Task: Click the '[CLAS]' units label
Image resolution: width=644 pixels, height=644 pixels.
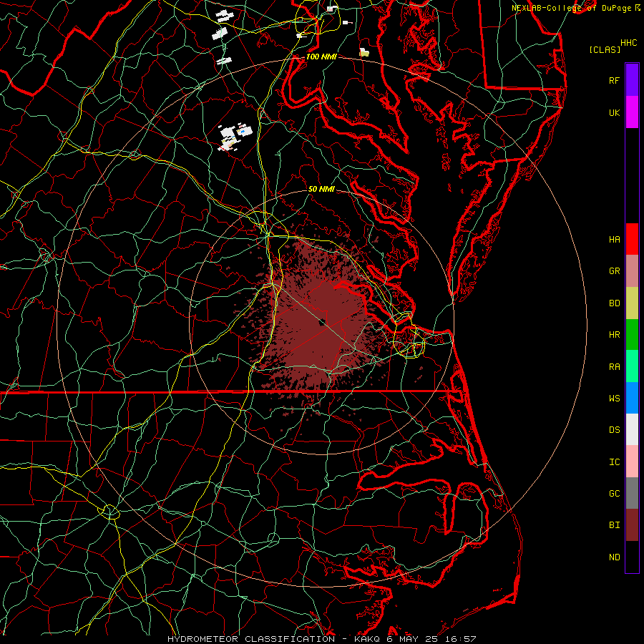Action: pyautogui.click(x=605, y=50)
